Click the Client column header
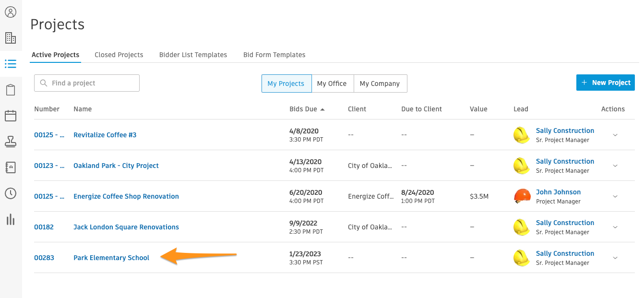This screenshot has width=644, height=298. coord(357,109)
